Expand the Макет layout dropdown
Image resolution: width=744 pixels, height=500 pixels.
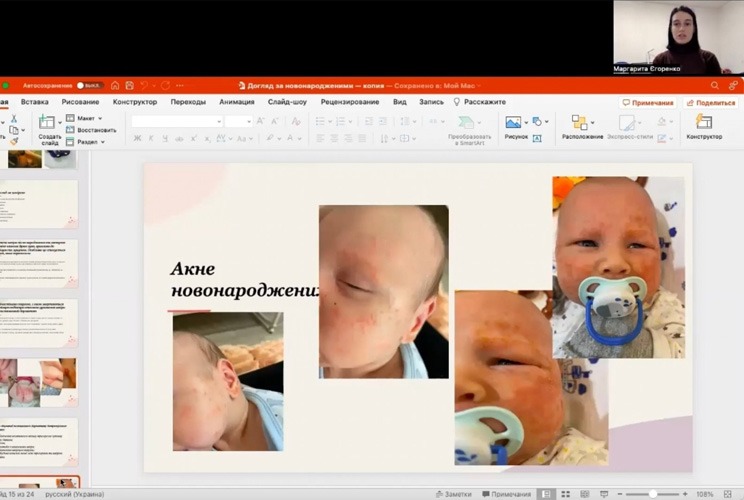point(87,118)
